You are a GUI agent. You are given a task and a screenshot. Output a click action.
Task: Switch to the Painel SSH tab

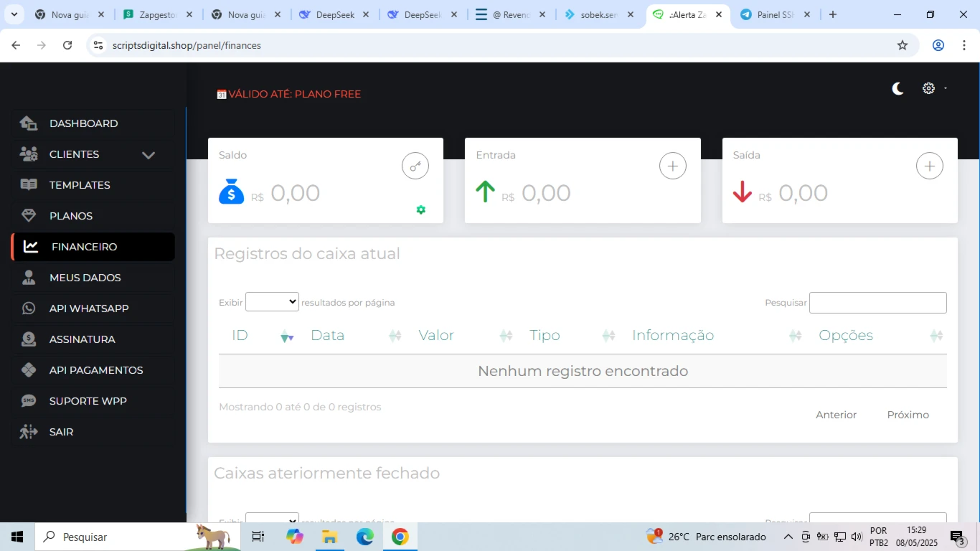click(776, 14)
